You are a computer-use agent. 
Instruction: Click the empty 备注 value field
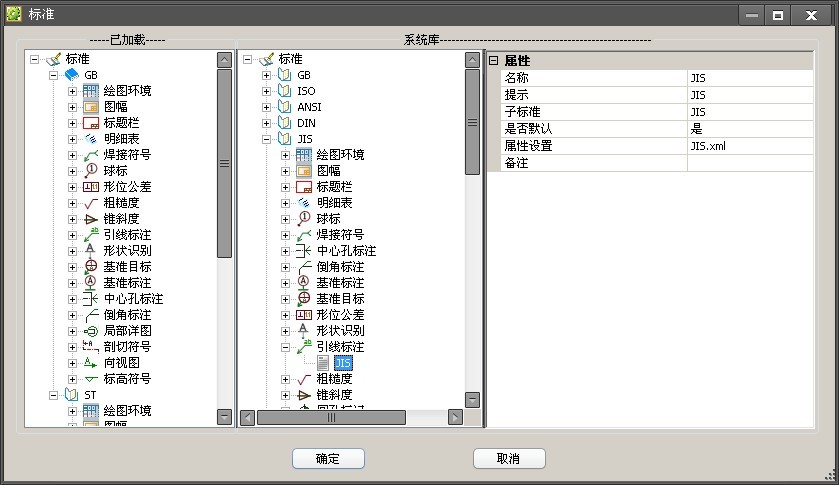click(750, 163)
